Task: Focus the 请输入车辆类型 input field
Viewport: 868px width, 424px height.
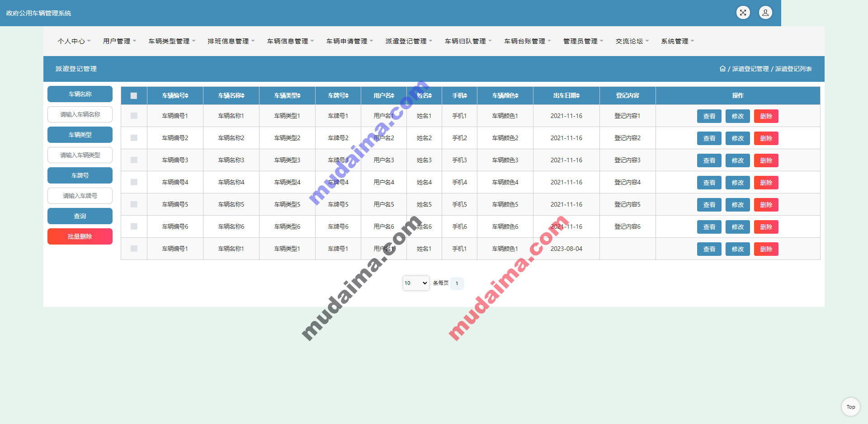Action: click(80, 155)
